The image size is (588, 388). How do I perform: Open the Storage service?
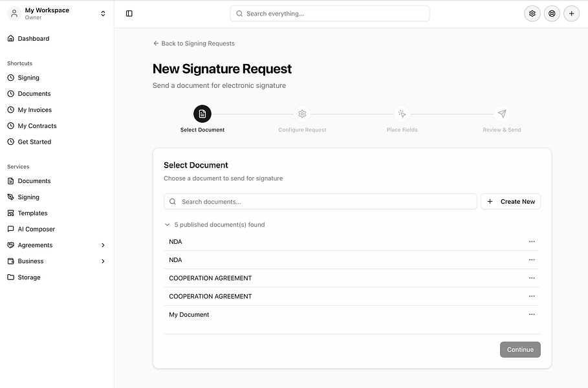coord(57,277)
